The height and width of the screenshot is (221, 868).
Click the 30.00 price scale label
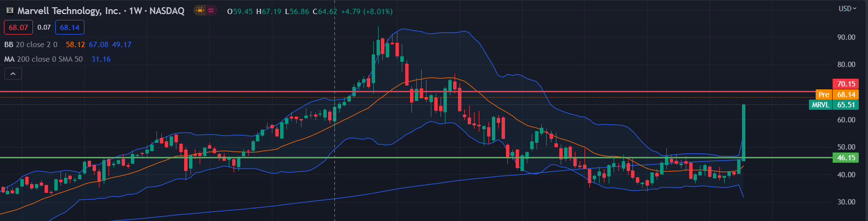[846, 202]
